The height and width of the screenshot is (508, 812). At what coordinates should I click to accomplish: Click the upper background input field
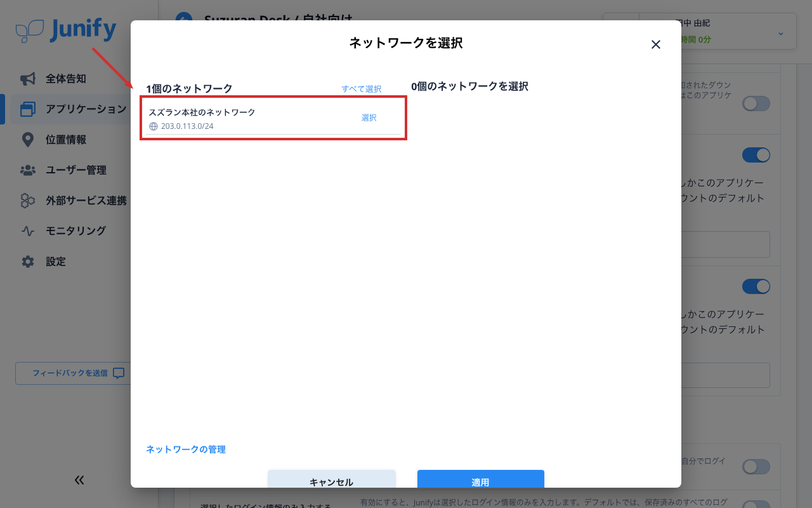(726, 244)
